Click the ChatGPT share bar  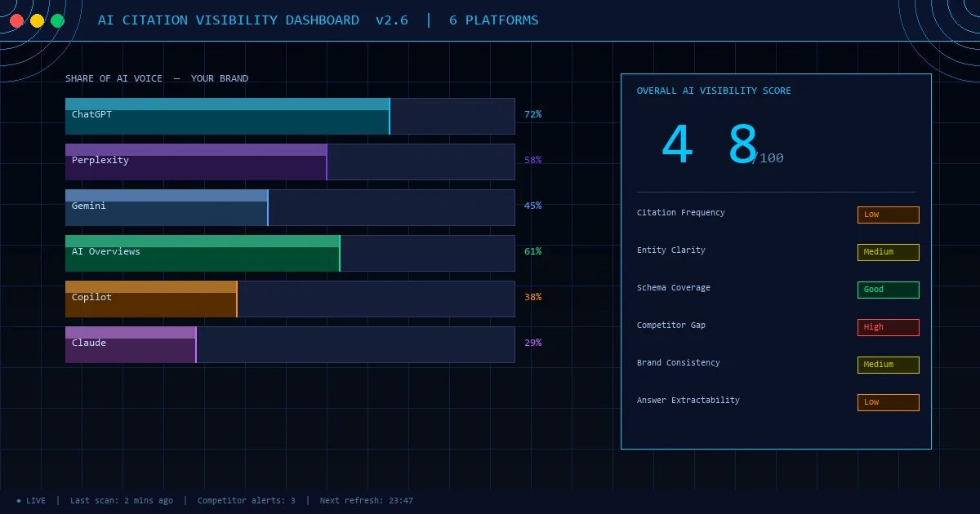point(290,117)
